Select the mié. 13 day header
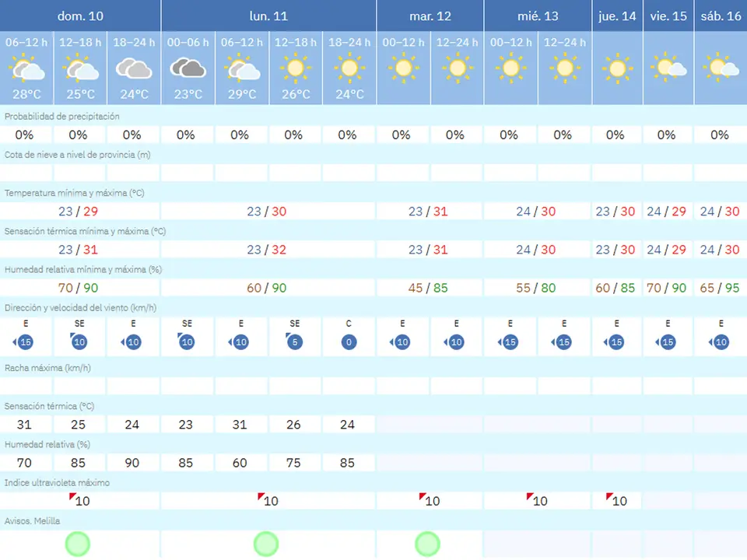 538,16
